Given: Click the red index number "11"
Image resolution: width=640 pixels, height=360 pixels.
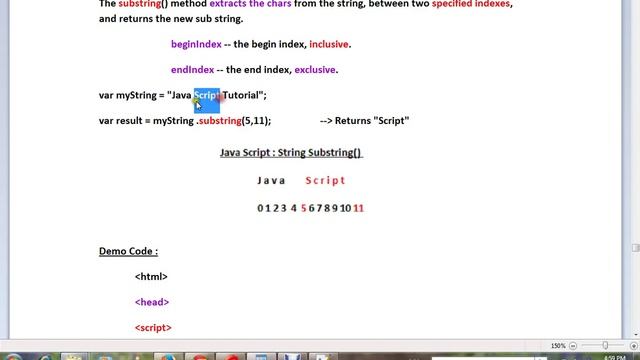Looking at the screenshot, I should (x=358, y=208).
